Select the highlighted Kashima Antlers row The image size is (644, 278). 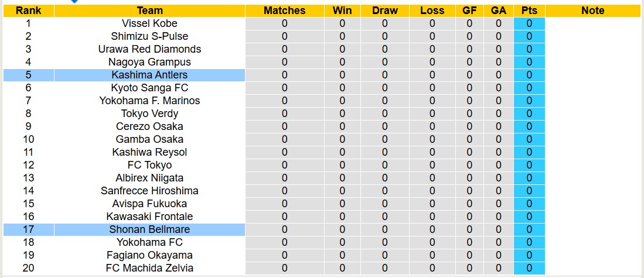(149, 75)
